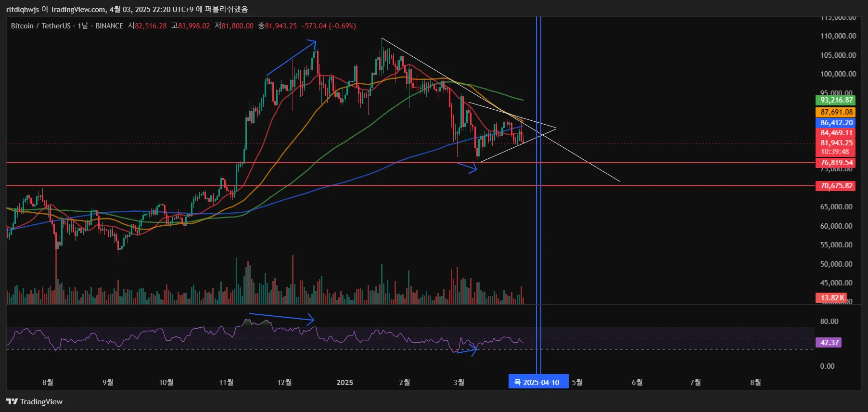
Task: Select the 70,675.82 horizontal line label
Action: [x=836, y=186]
